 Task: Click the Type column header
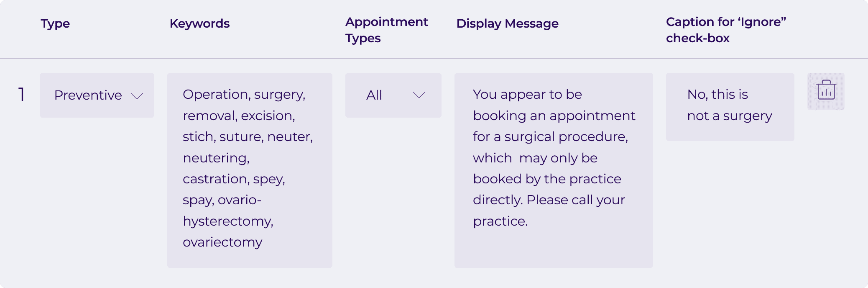click(55, 24)
